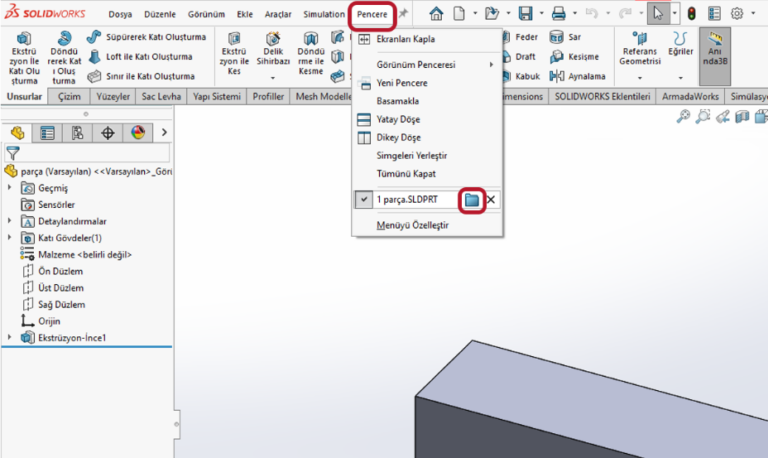Open the Referans Geometrisi dropdown

click(x=639, y=76)
